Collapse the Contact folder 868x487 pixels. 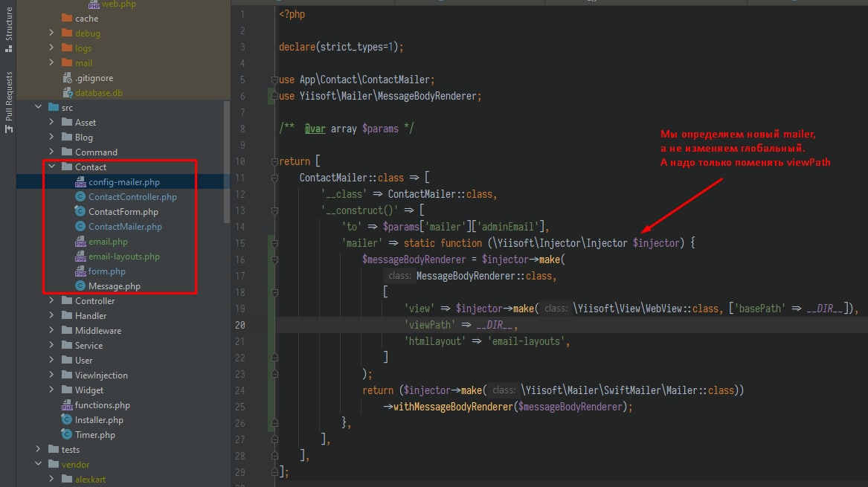click(51, 167)
